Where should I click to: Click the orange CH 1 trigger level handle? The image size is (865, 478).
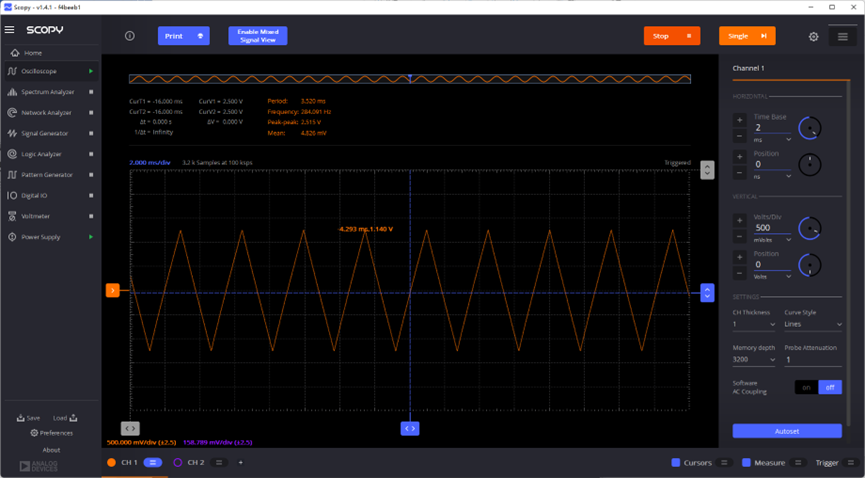pyautogui.click(x=113, y=290)
